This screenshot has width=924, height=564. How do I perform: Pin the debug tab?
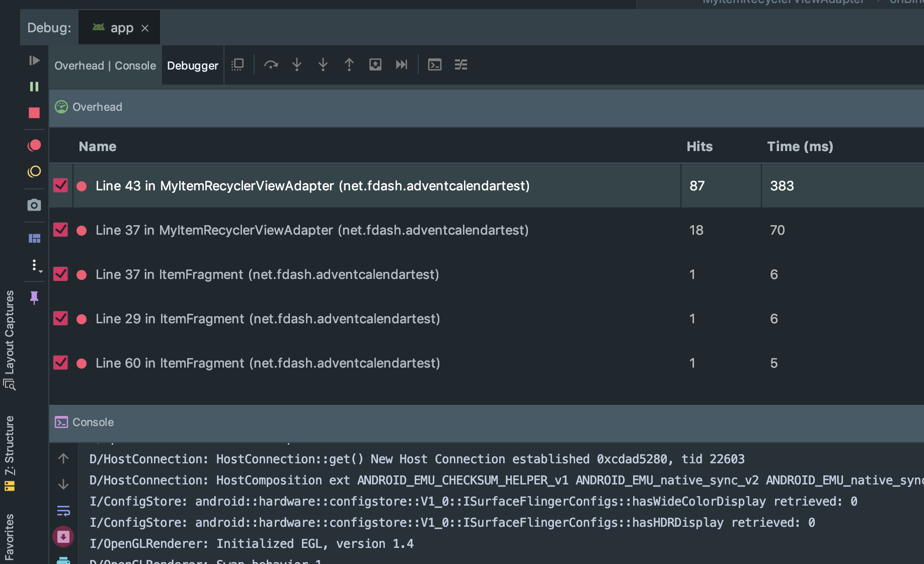click(x=34, y=298)
